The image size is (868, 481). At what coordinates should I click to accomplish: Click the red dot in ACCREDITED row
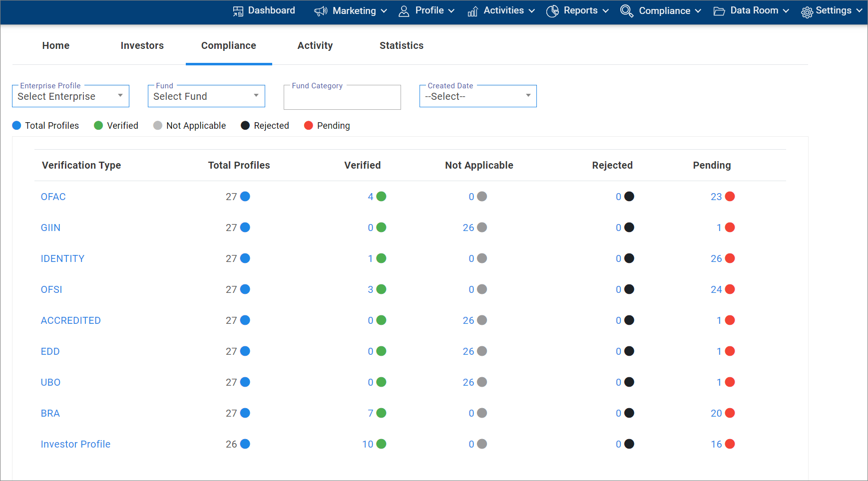730,320
